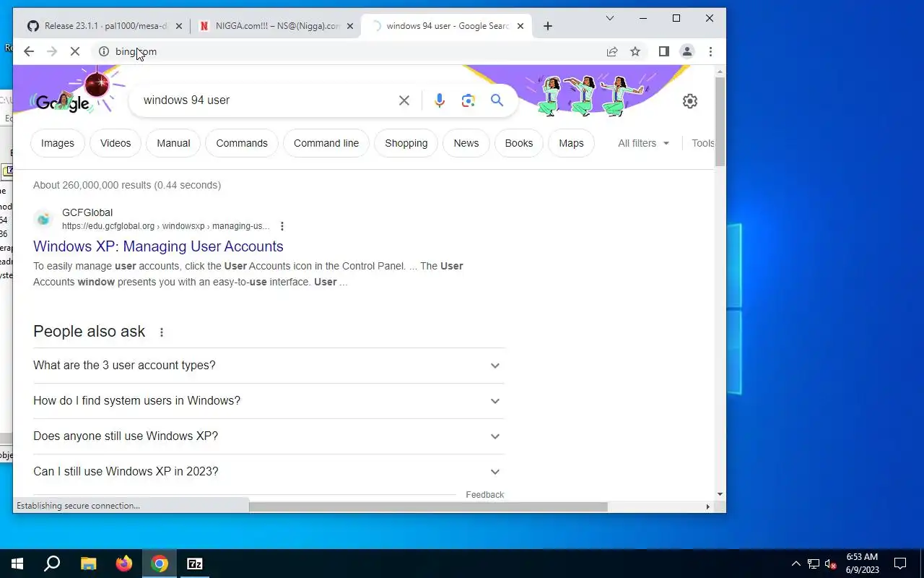Screen dimensions: 924x578
Task: Open 7-Zip from taskbar
Action: (195, 564)
